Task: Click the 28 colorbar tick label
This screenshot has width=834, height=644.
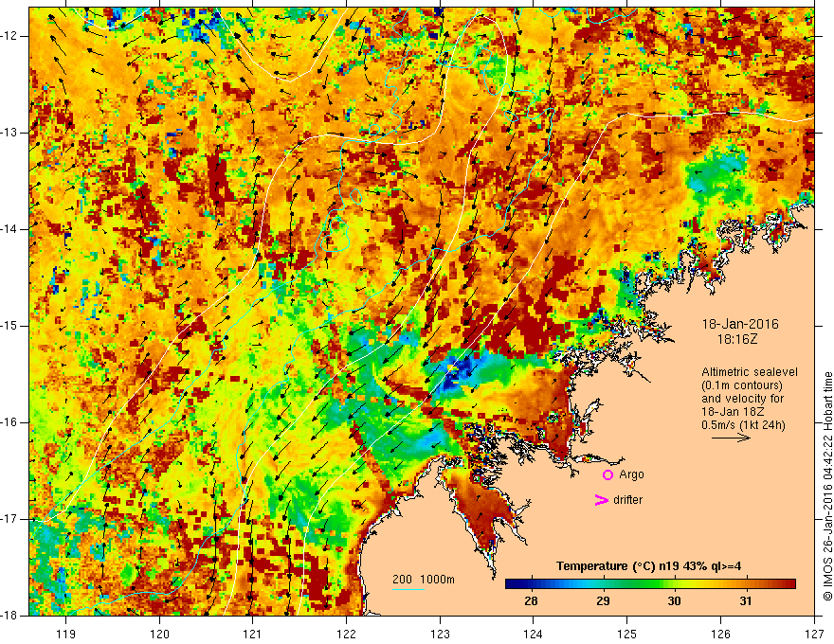Action: (x=531, y=601)
